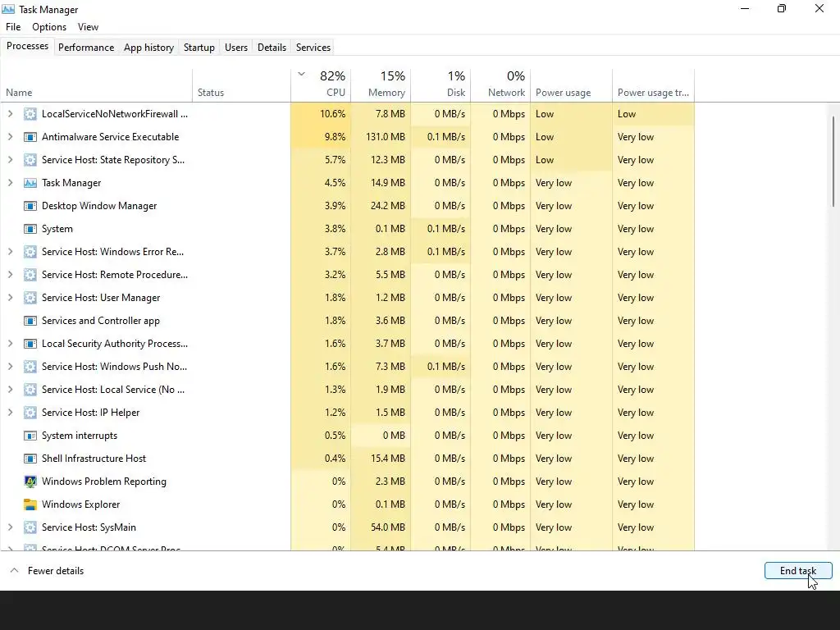Select the 54.0 MB memory cell
Screen dimensions: 840x630
click(381, 527)
